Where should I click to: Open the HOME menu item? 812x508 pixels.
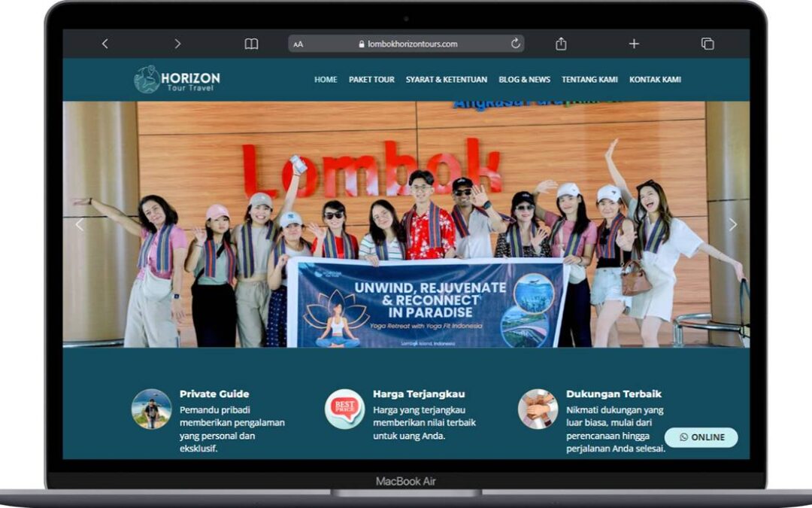click(326, 79)
